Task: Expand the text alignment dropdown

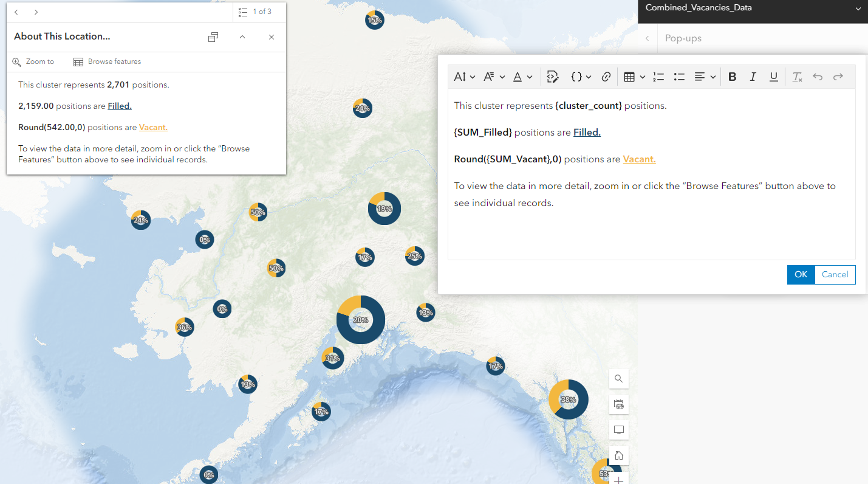Action: (705, 77)
